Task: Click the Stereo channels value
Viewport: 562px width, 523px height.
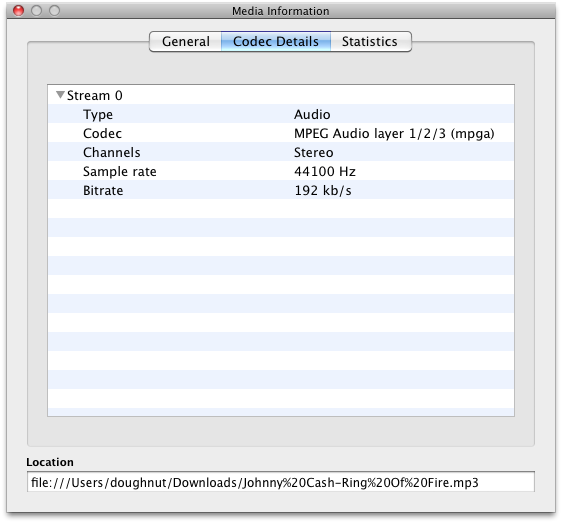Action: click(314, 152)
